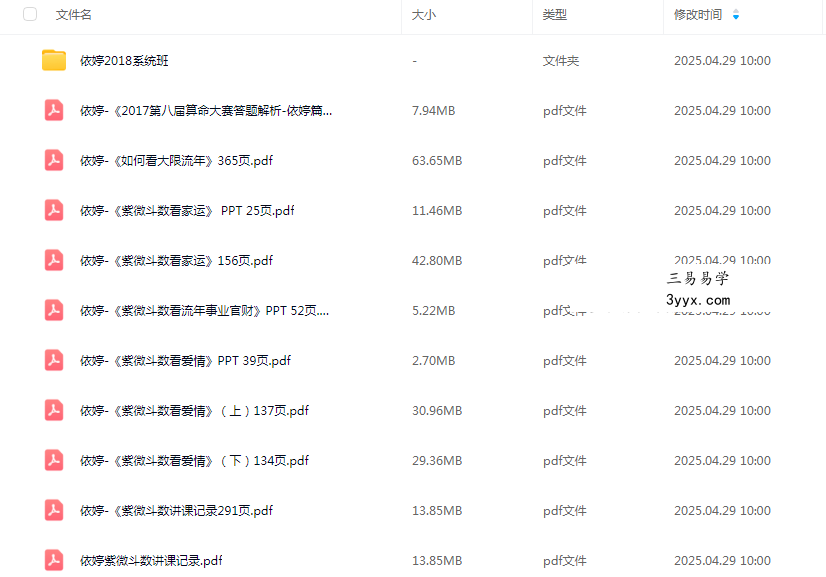
Task: Click the 大小 column header
Action: [424, 15]
